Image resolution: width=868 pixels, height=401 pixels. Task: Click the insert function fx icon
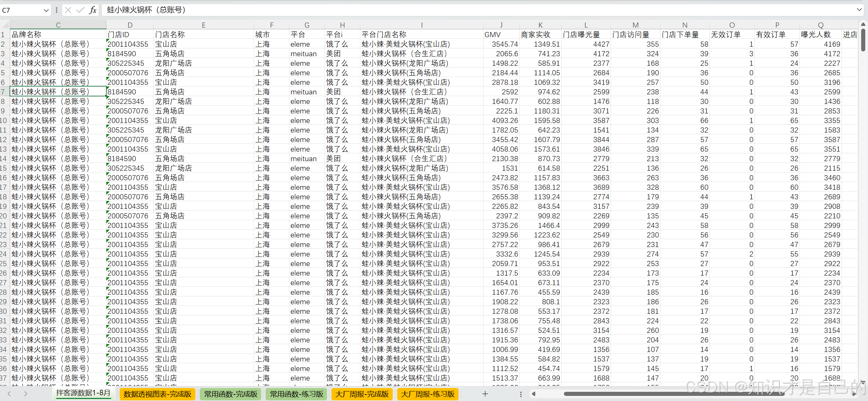(93, 10)
